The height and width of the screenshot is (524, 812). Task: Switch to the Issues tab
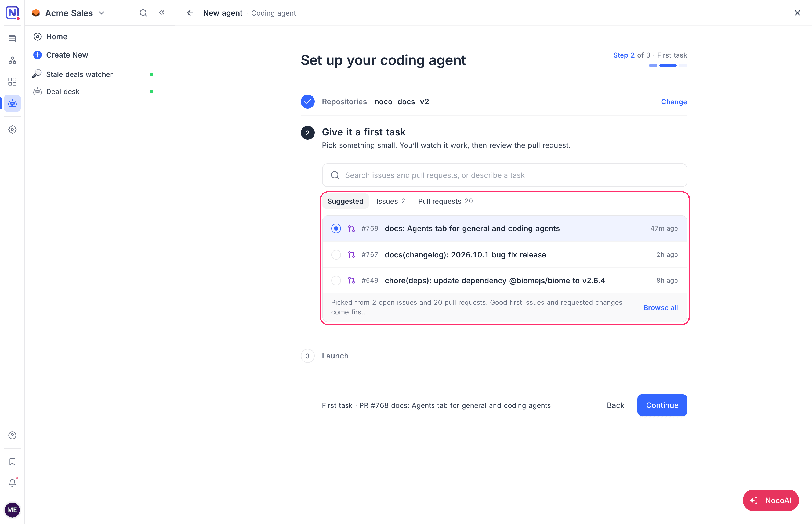[x=390, y=201]
